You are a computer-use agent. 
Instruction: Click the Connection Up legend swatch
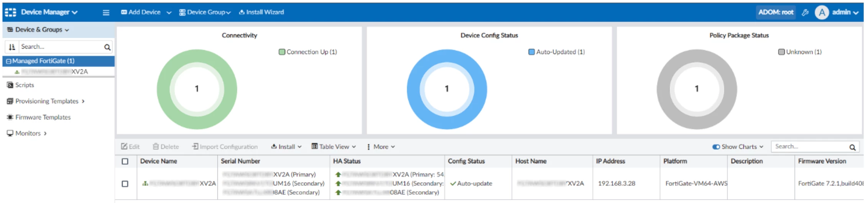[x=282, y=52]
